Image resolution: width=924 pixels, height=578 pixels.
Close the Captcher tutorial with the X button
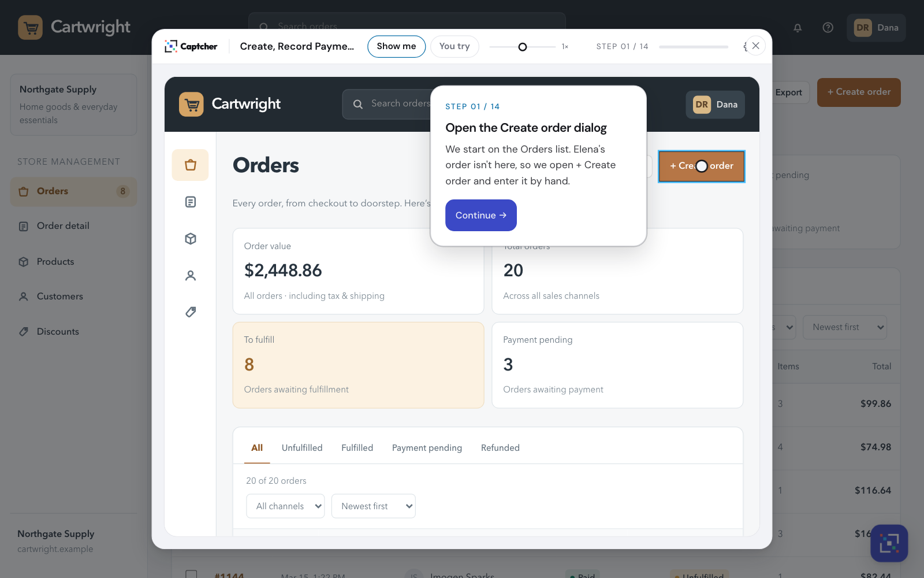click(x=755, y=46)
